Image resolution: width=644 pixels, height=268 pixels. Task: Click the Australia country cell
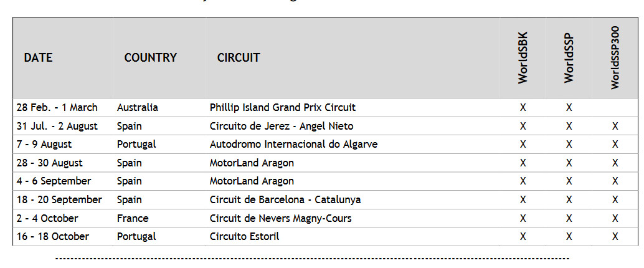click(x=137, y=108)
